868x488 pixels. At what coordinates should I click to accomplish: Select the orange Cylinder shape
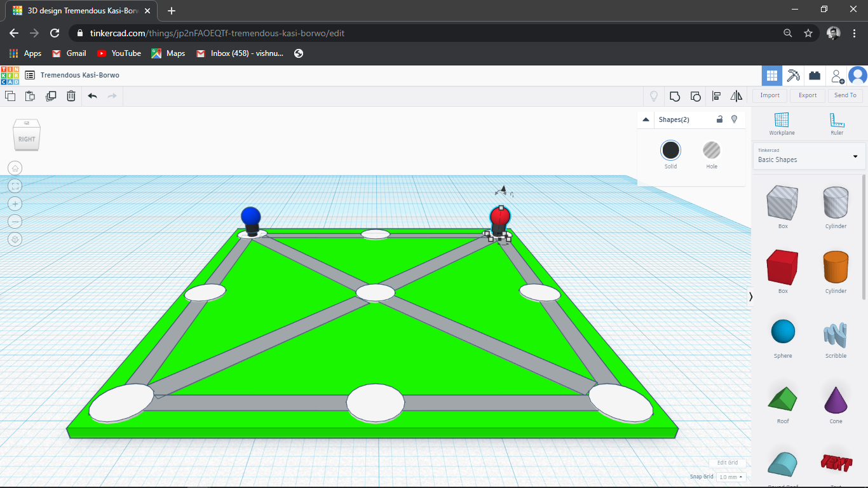point(836,268)
